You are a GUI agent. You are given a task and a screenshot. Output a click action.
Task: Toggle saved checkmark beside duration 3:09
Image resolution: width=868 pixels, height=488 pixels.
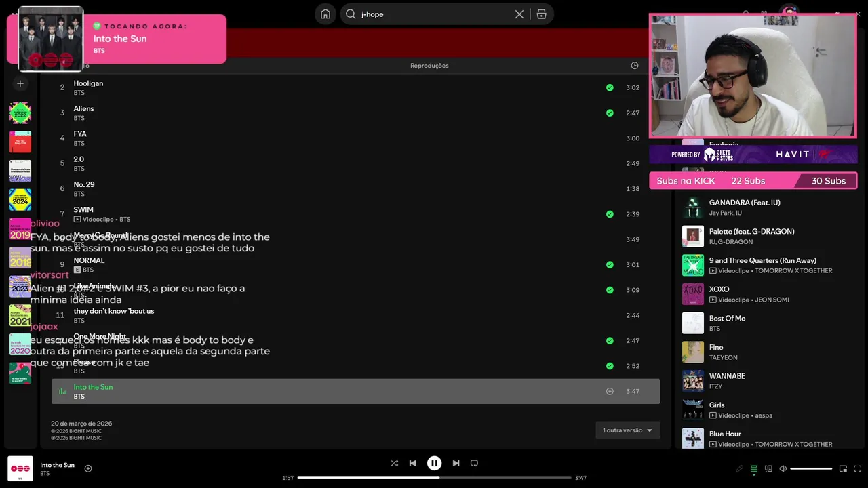[610, 290]
